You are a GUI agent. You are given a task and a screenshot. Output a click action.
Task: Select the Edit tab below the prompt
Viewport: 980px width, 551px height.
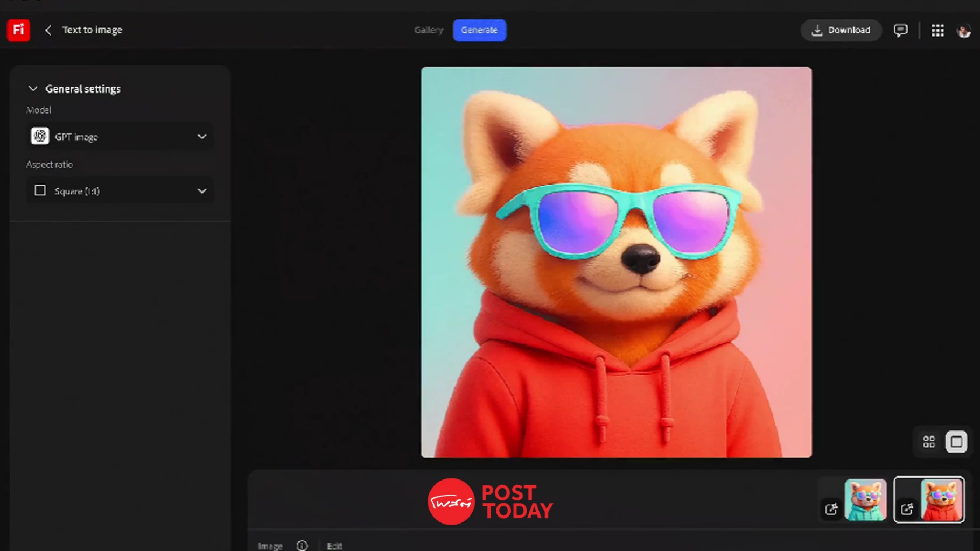334,546
